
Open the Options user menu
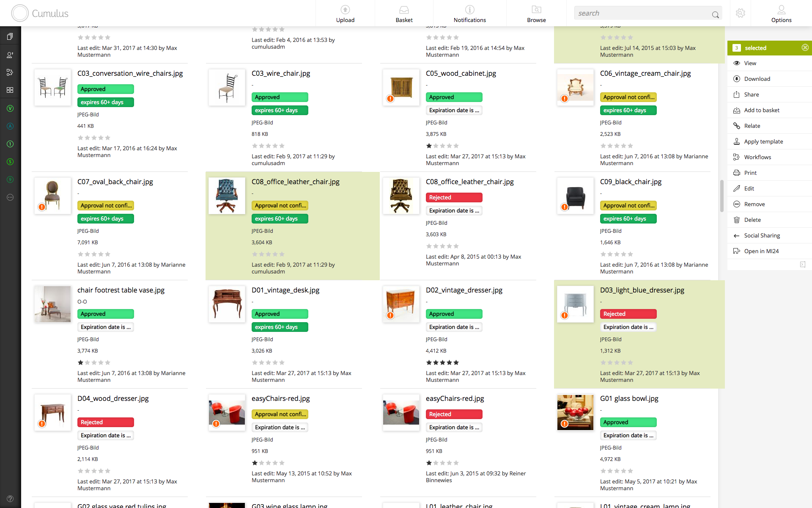pyautogui.click(x=781, y=14)
